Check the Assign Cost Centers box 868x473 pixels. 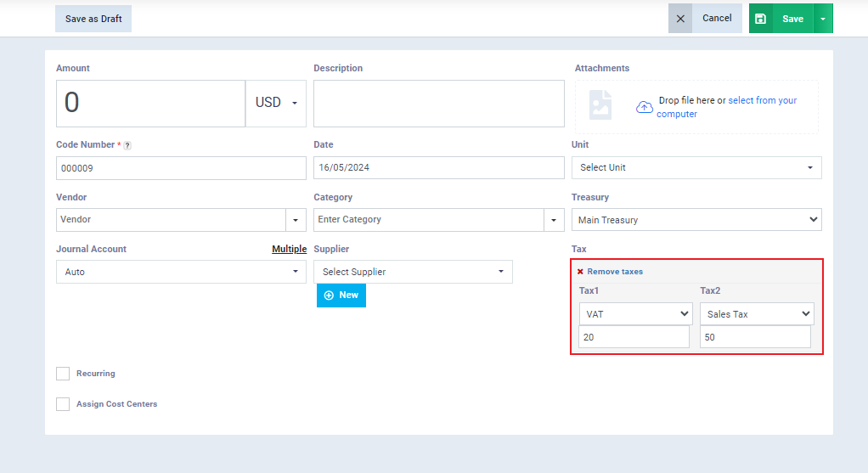pyautogui.click(x=63, y=404)
